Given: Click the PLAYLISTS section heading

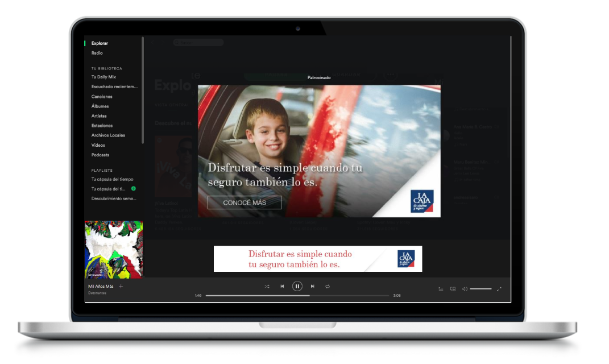Looking at the screenshot, I should click(102, 171).
